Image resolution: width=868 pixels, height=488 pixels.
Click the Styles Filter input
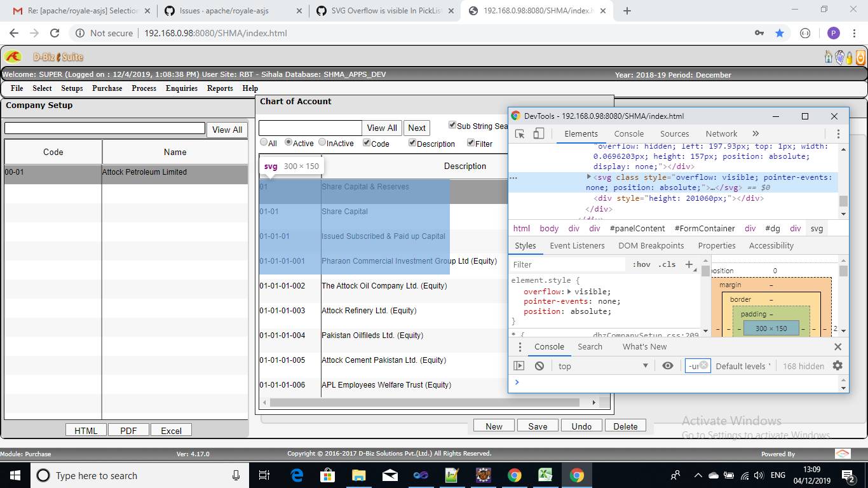(569, 264)
